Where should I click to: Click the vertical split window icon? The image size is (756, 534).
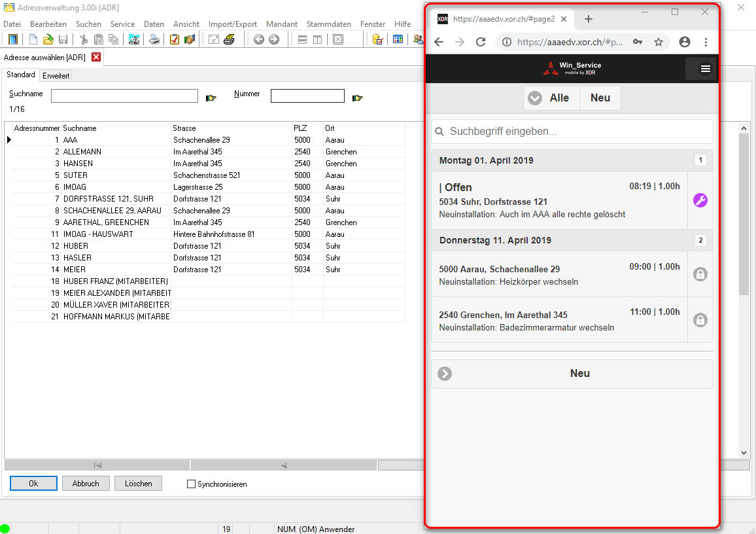(x=317, y=39)
